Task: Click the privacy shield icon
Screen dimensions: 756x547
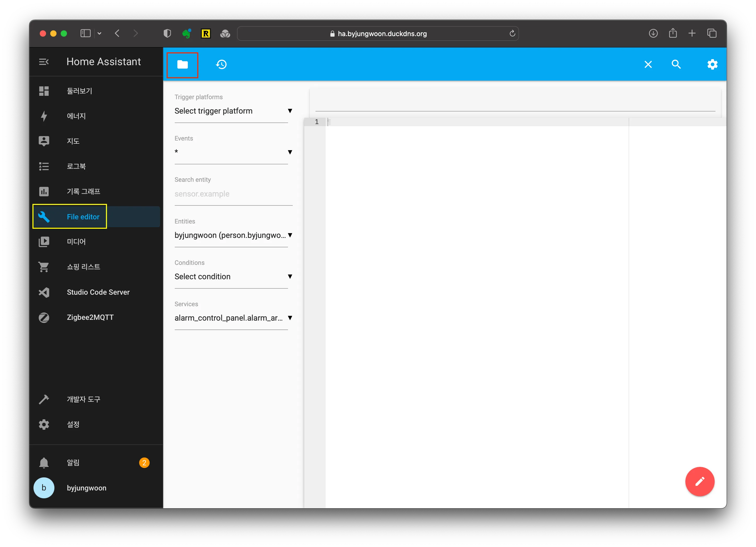Action: tap(167, 33)
